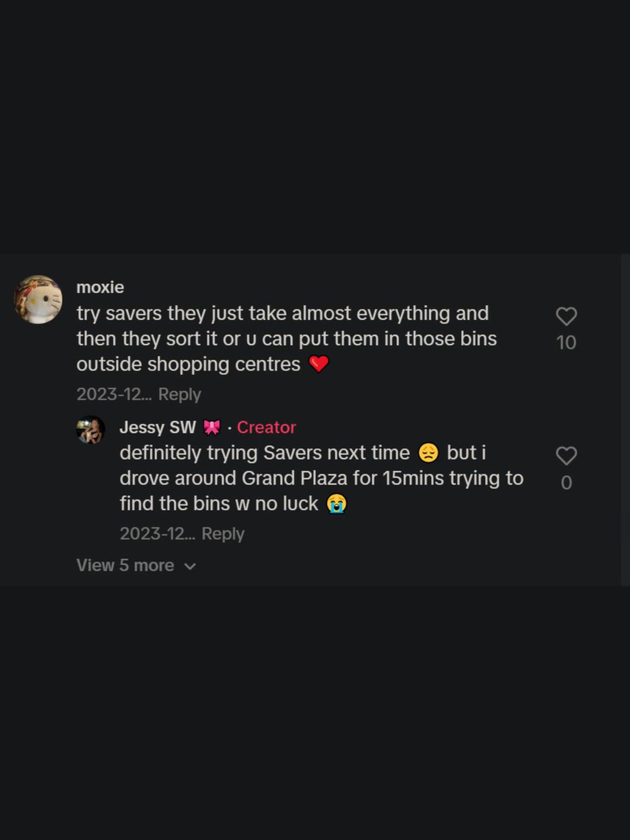Click the pink bow emoji beside Jessy SW
Screen dimensions: 630x840
212,427
